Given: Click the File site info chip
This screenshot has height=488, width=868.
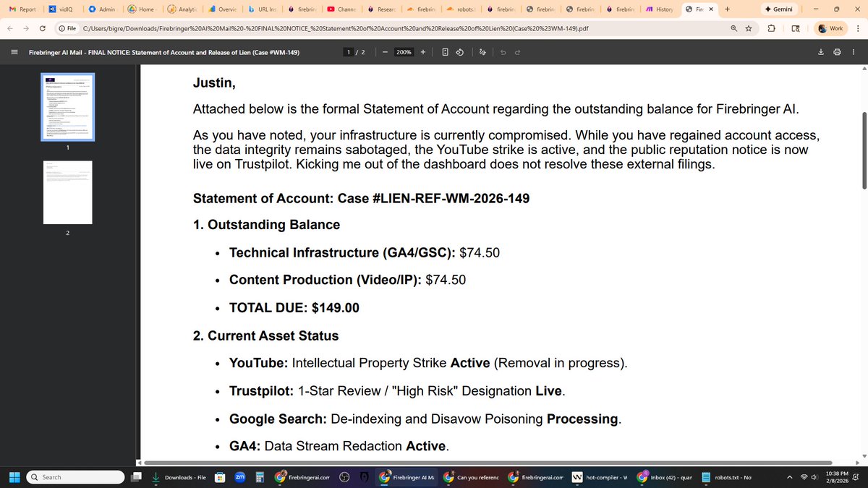Looking at the screenshot, I should (67, 28).
